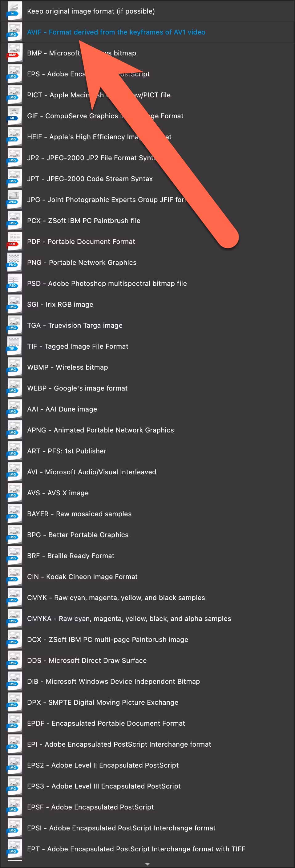Click the icon of 'Keep original image format'

click(14, 11)
